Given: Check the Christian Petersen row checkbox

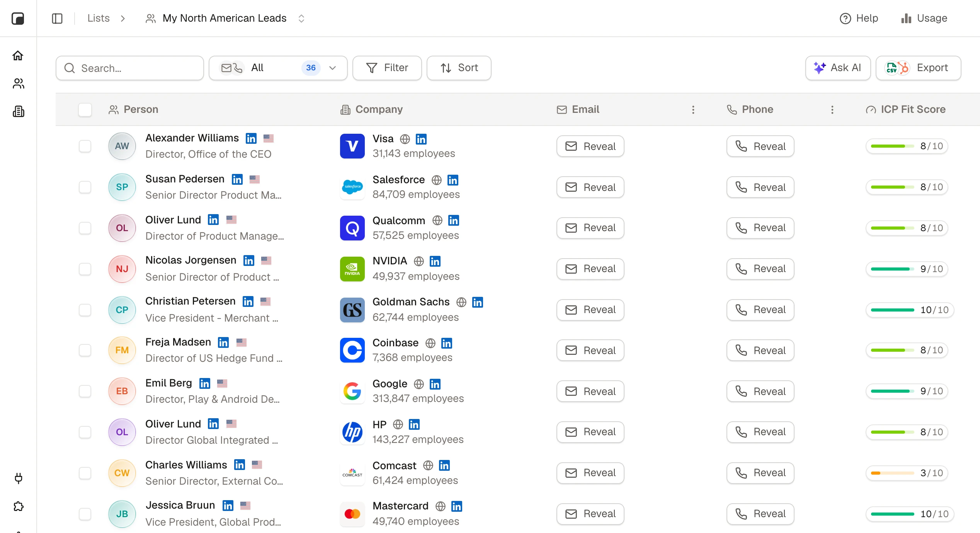Looking at the screenshot, I should [85, 310].
